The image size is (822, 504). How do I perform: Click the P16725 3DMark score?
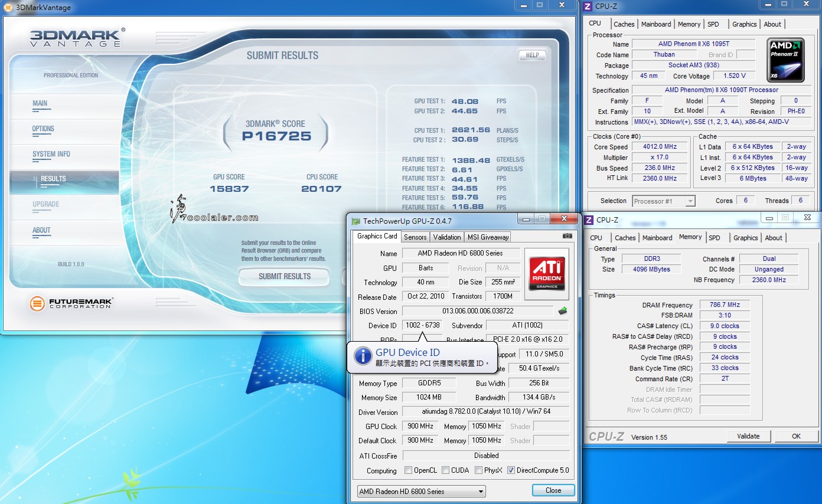(x=276, y=136)
